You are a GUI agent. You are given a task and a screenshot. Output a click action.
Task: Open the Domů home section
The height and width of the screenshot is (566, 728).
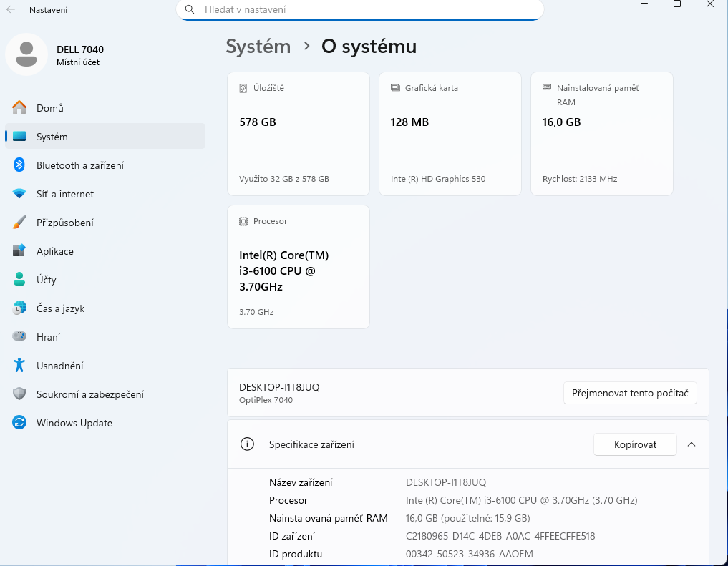[50, 107]
